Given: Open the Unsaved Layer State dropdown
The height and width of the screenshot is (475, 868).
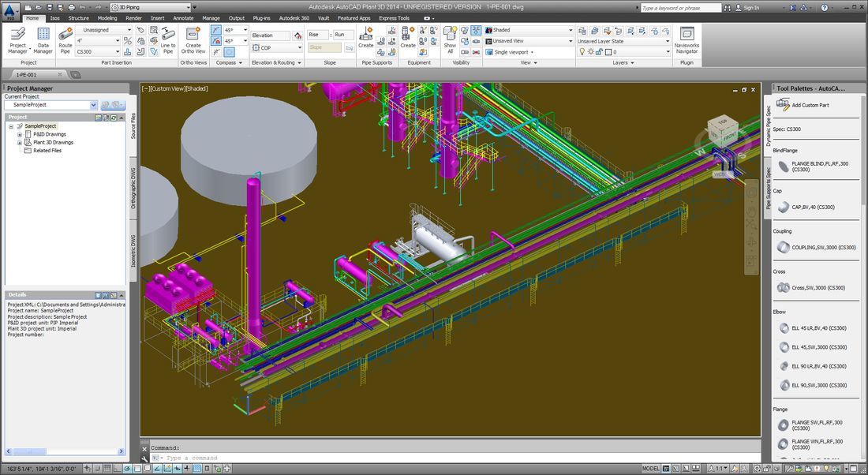Looking at the screenshot, I should pos(624,41).
